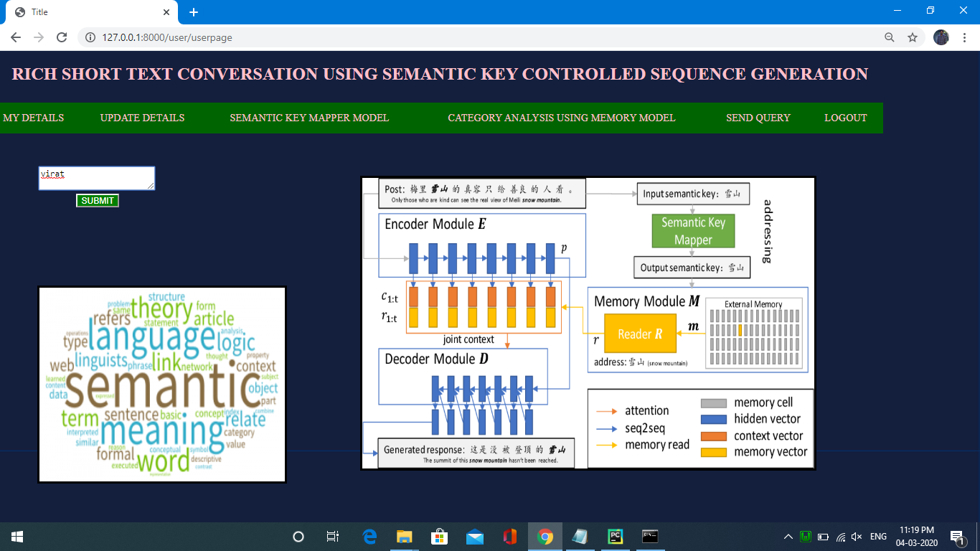
Task: Click the address bar URL
Action: (167, 37)
